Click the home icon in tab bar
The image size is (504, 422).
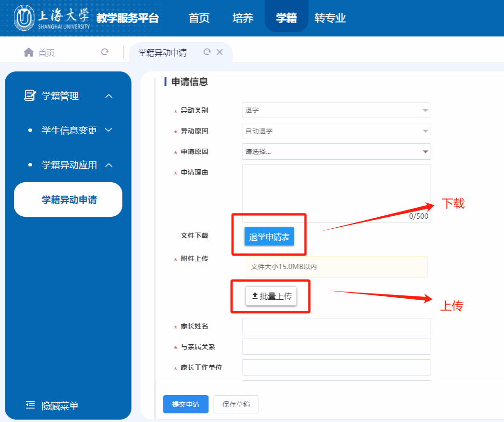point(29,52)
